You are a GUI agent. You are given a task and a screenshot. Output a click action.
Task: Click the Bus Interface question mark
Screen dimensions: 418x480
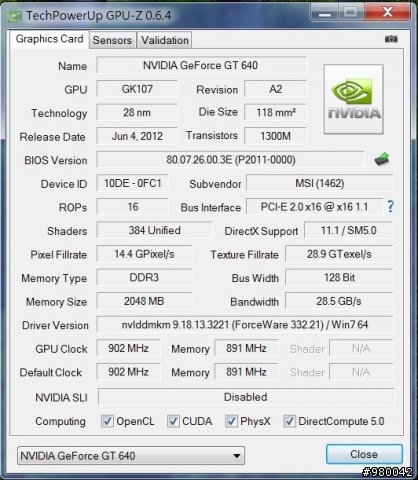click(x=390, y=207)
